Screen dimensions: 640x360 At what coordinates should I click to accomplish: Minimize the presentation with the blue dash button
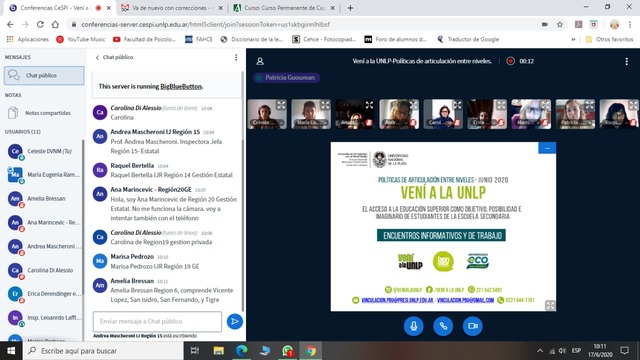tap(547, 148)
